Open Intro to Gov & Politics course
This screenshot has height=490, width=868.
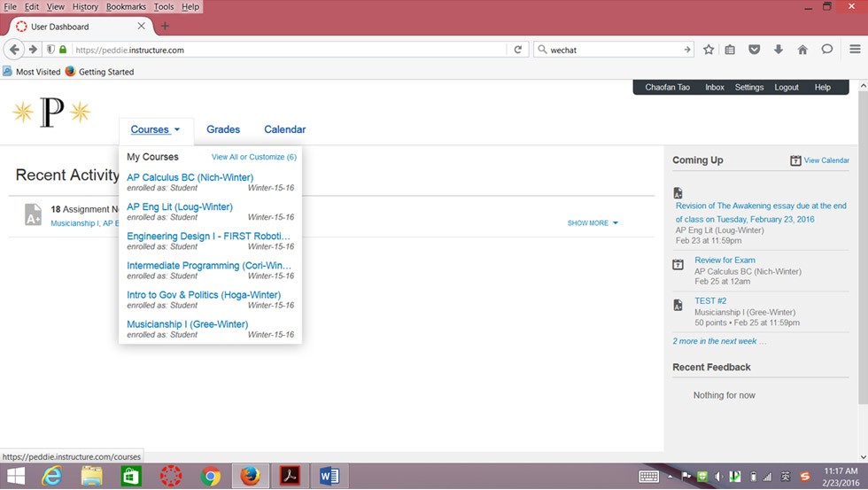[x=204, y=294]
